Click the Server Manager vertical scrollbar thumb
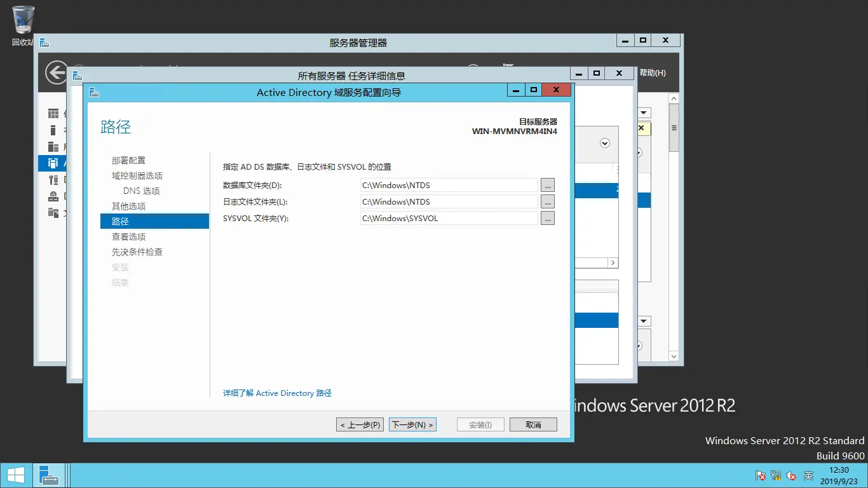Viewport: 868px width, 488px height. tap(674, 128)
